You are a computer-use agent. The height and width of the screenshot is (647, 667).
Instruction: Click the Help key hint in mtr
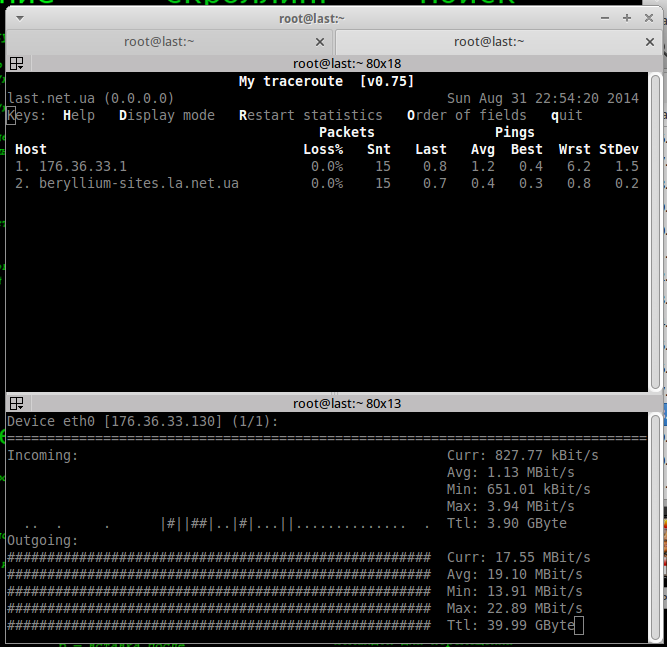[x=79, y=115]
